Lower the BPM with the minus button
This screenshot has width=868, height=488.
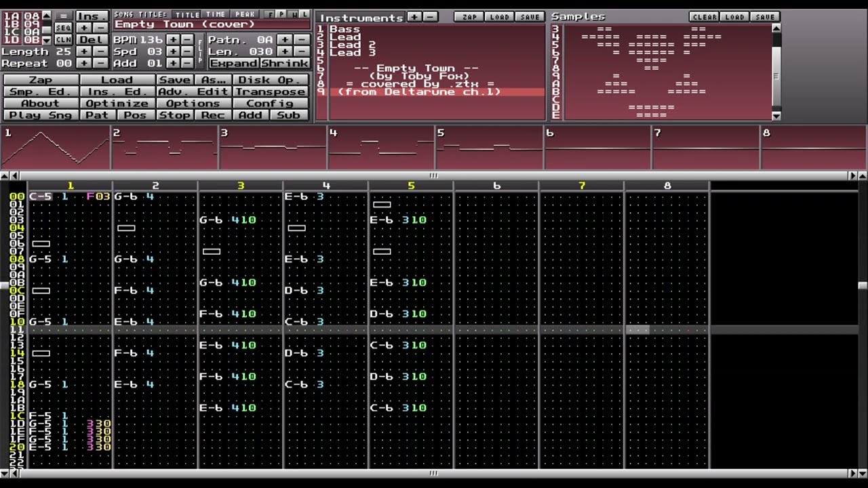click(188, 40)
